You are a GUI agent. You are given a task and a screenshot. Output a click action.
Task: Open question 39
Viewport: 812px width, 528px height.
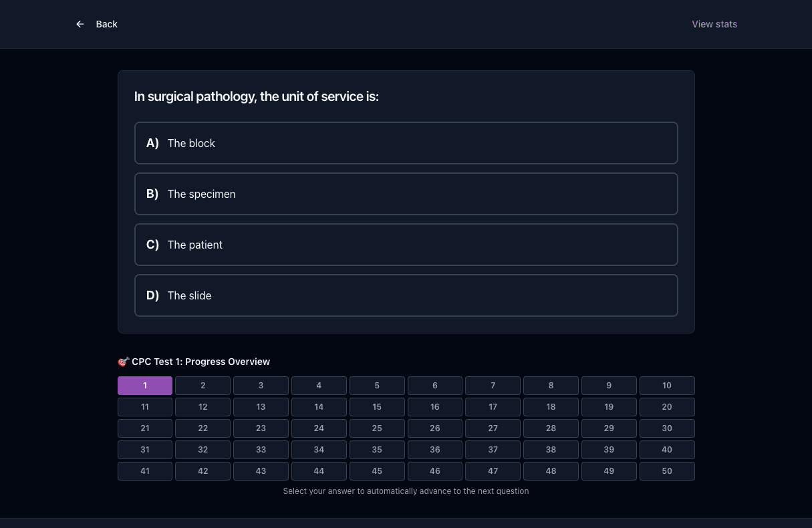tap(609, 450)
